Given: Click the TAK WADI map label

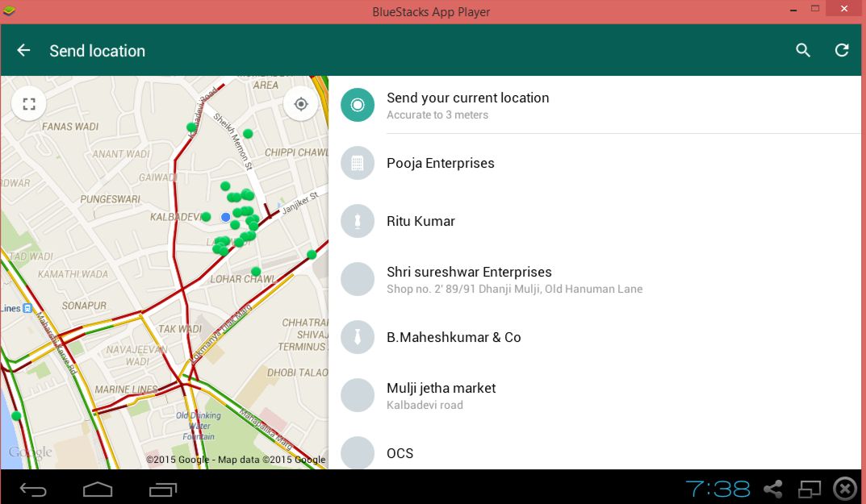Looking at the screenshot, I should pyautogui.click(x=180, y=329).
